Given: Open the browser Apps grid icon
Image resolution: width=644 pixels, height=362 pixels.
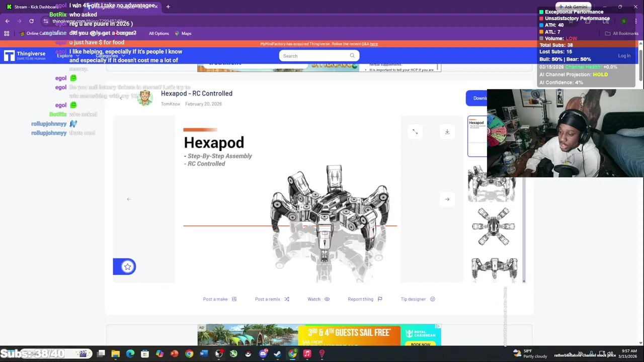Looking at the screenshot, I should coord(7,33).
